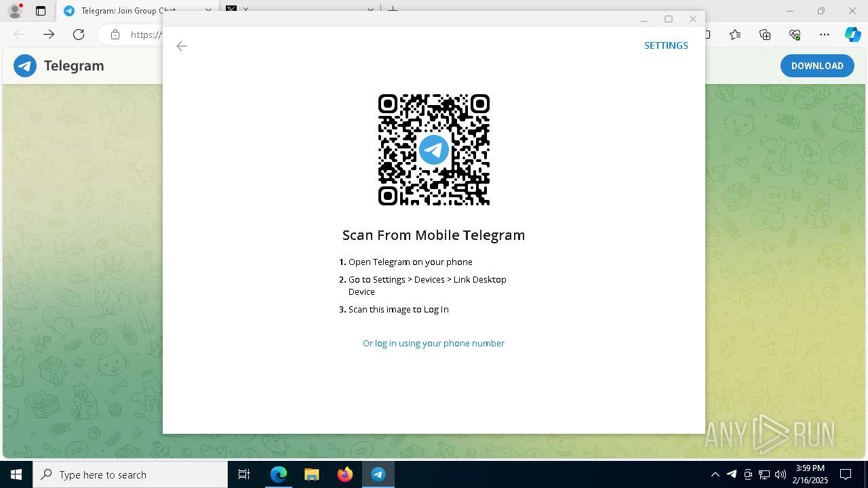Viewport: 868px width, 488px height.
Task: Click the 'Type here to search' taskbar box
Action: [x=130, y=474]
